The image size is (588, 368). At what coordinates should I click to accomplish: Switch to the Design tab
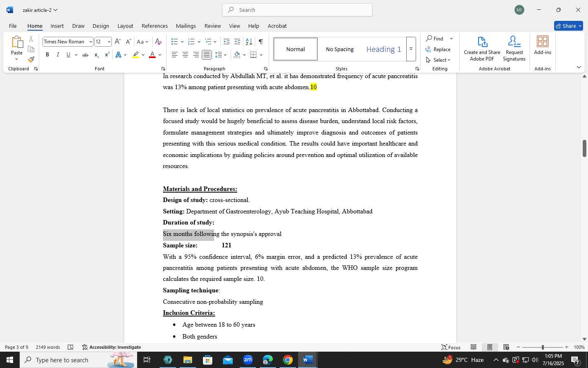coord(101,26)
